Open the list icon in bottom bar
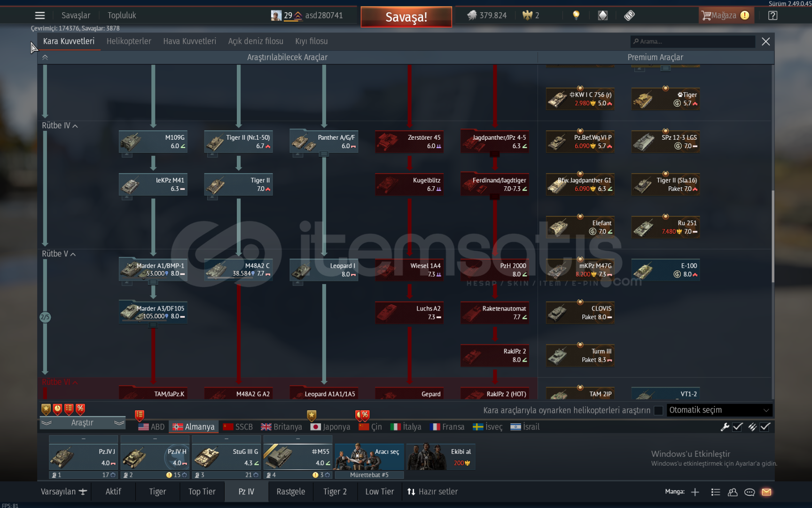Viewport: 812px width, 508px height. tap(716, 492)
